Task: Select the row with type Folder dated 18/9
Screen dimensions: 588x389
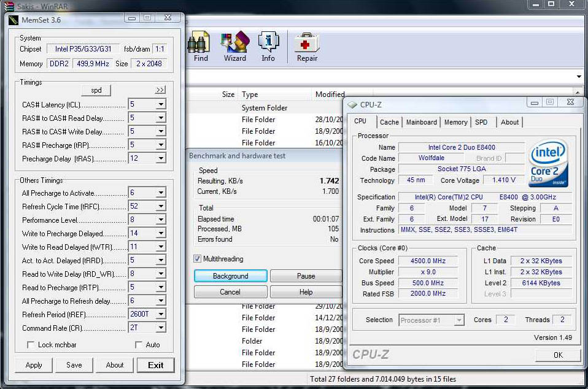Action: click(266, 341)
